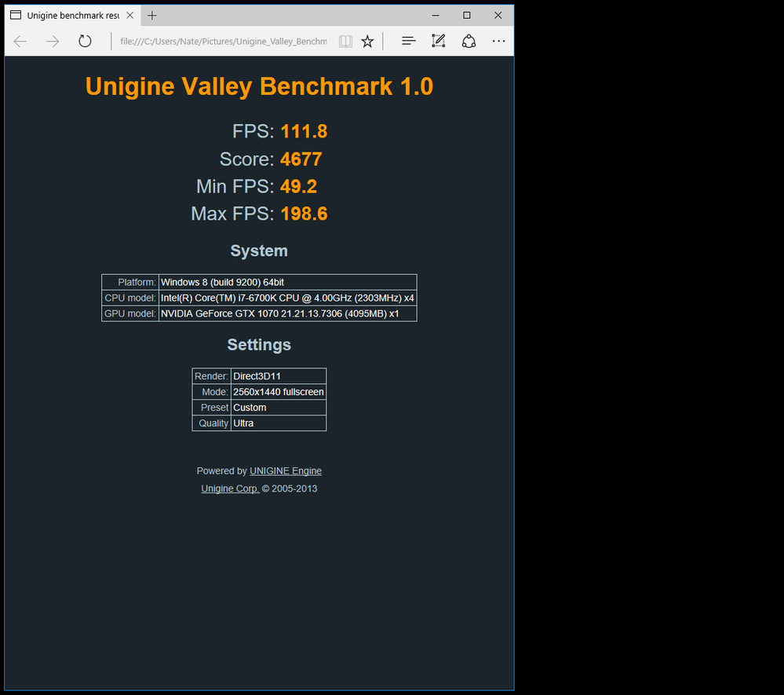Make a web note with pen icon
Image resolution: width=784 pixels, height=695 pixels.
coord(439,41)
